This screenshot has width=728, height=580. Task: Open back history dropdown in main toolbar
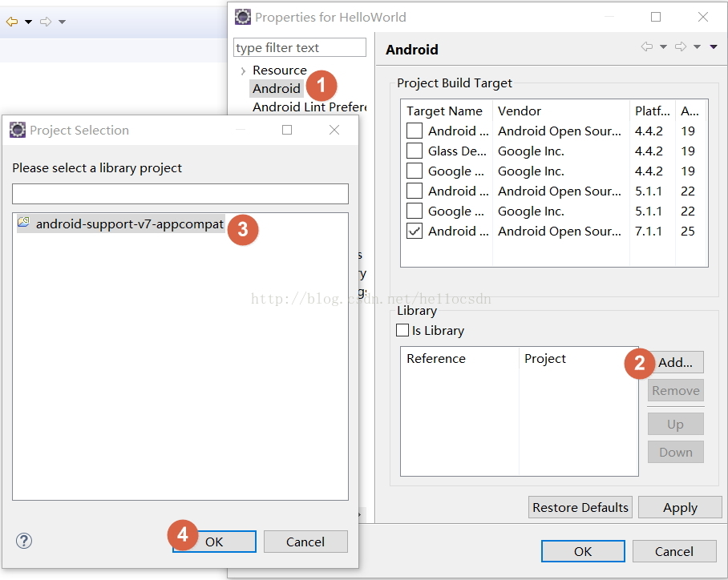(x=28, y=22)
